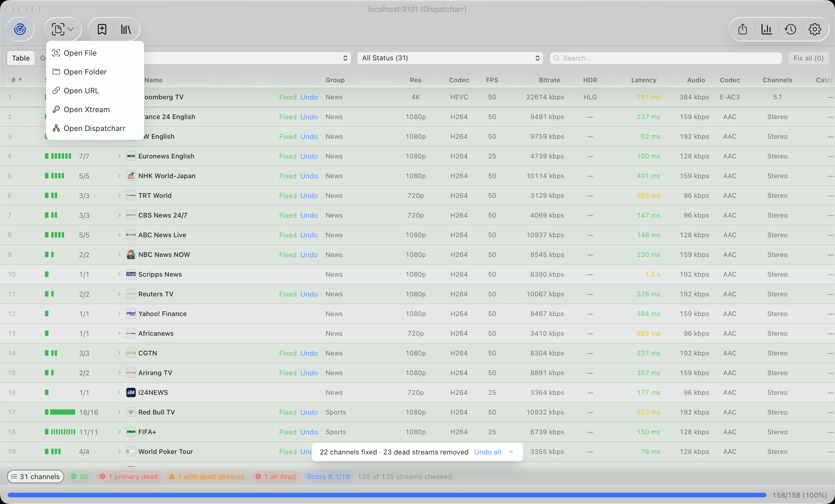This screenshot has height=504, width=835.
Task: Choose Open Dispatcharr from the menu
Action: coord(95,128)
